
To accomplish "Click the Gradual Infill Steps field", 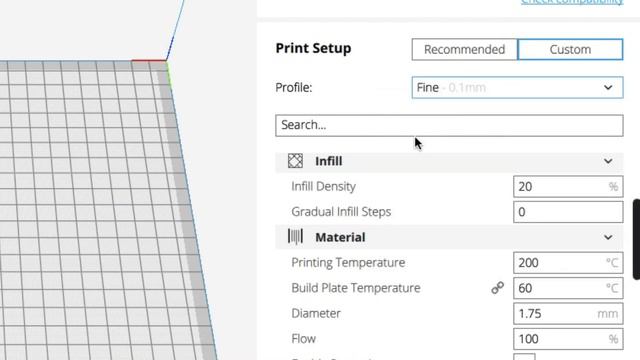I will 568,212.
